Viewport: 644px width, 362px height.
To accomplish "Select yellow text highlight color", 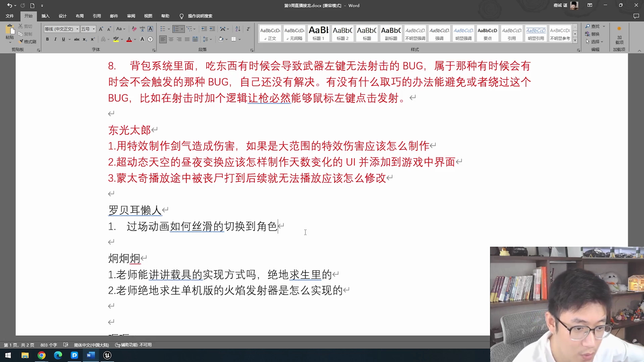I will pos(116,39).
